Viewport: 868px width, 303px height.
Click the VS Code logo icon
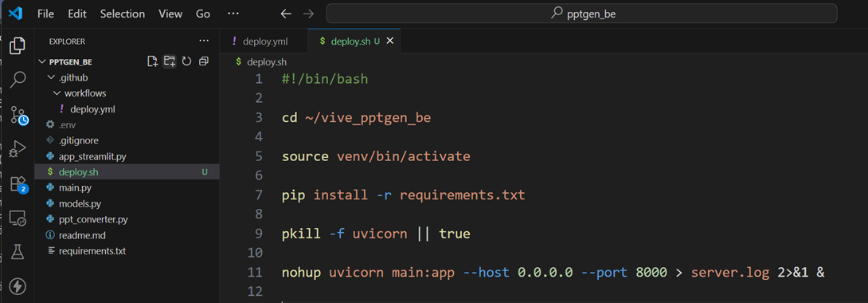point(15,14)
